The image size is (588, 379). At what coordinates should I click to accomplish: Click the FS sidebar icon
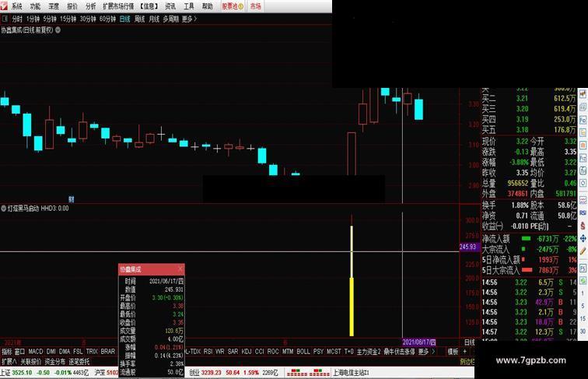[583, 268]
